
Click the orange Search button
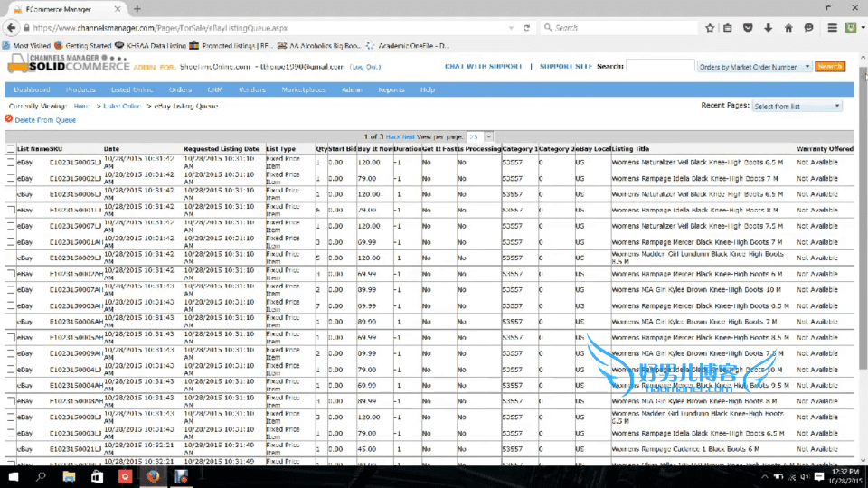(x=830, y=66)
